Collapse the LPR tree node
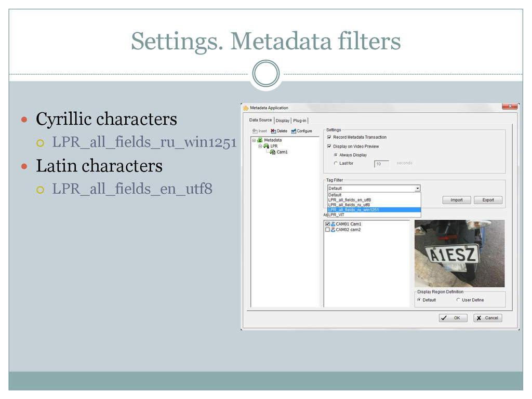This screenshot has height=399, width=532. click(x=260, y=146)
